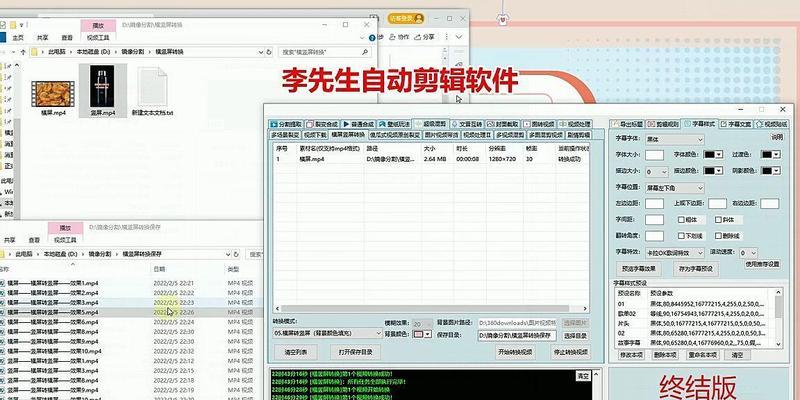Screen dimensions: 800x400
Task: Click the 开始转换视频 button
Action: coord(515,352)
